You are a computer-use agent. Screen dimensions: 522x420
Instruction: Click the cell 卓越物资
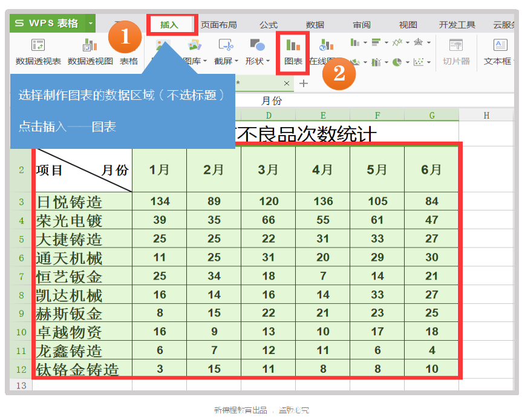click(x=82, y=332)
